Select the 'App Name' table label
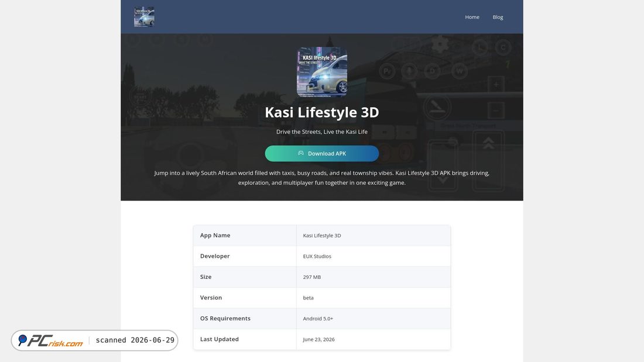 pyautogui.click(x=215, y=235)
